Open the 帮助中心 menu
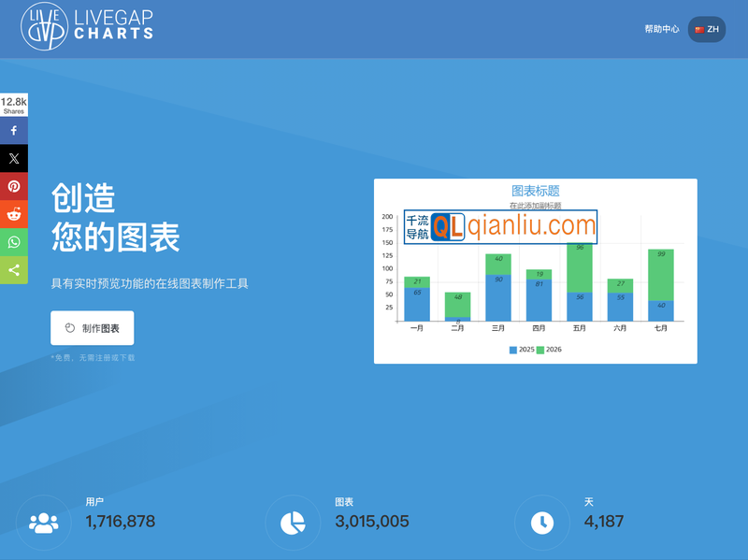Image resolution: width=748 pixels, height=560 pixels. coord(662,29)
